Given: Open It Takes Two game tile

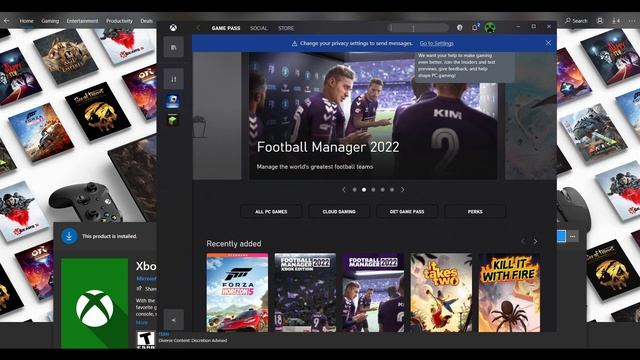Looking at the screenshot, I should coord(441,292).
